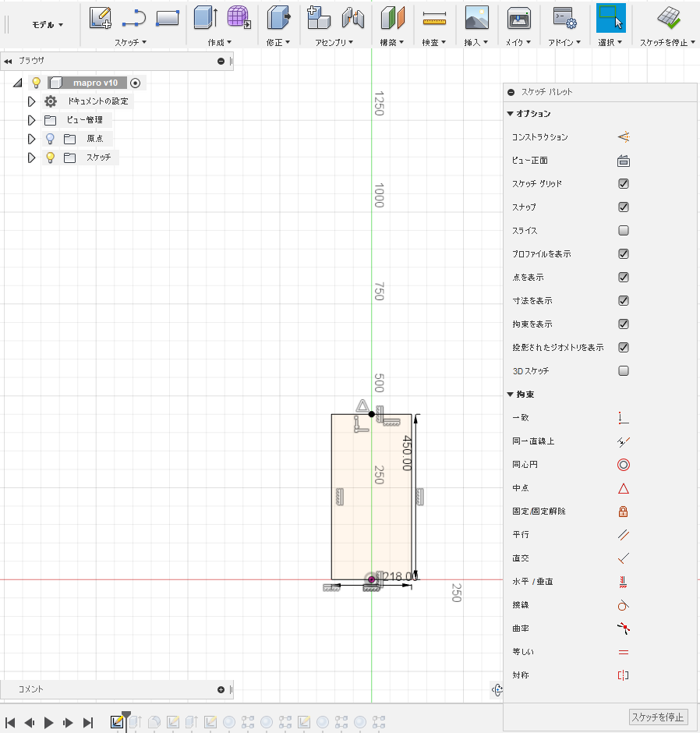Screen dimensions: 700x733
Task: Expand the ビュー管理 tree node
Action: (31, 119)
